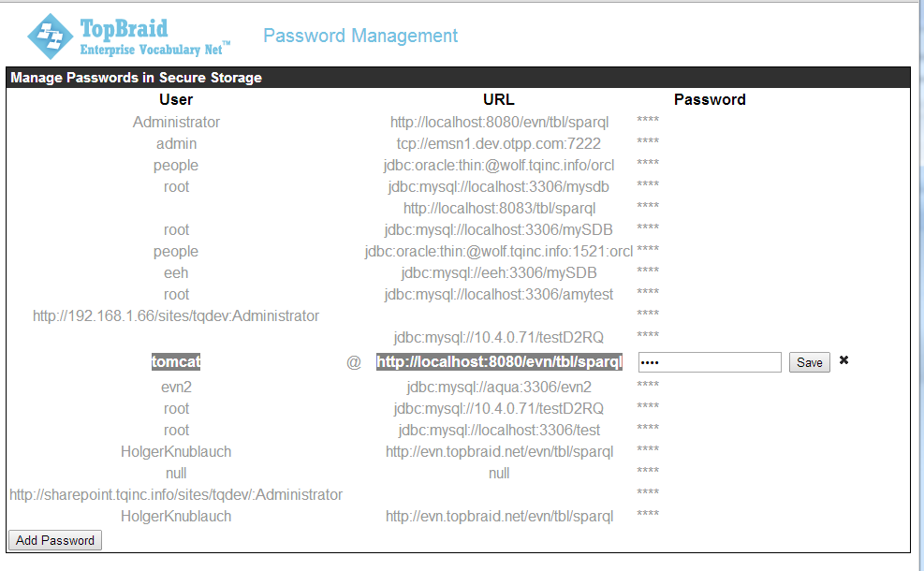Select the jdbc:mysql://localhost:3306/test URL
The width and height of the screenshot is (924, 571).
pos(499,430)
